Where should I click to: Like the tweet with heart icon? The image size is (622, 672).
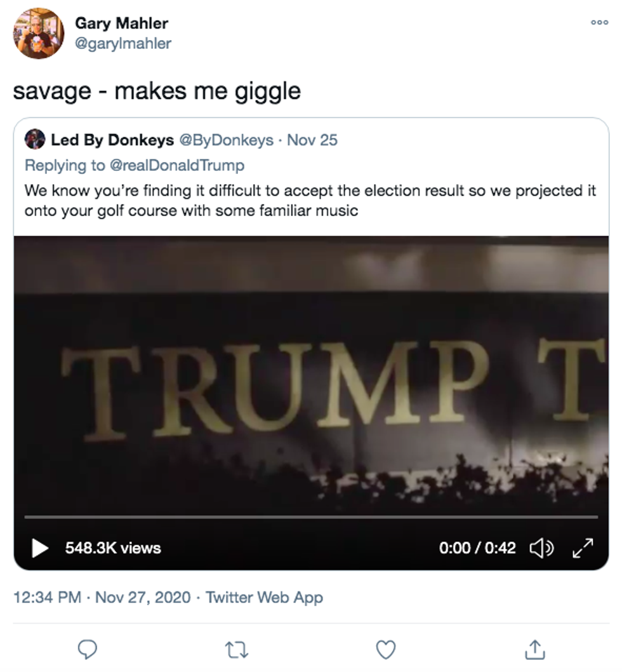(x=385, y=648)
